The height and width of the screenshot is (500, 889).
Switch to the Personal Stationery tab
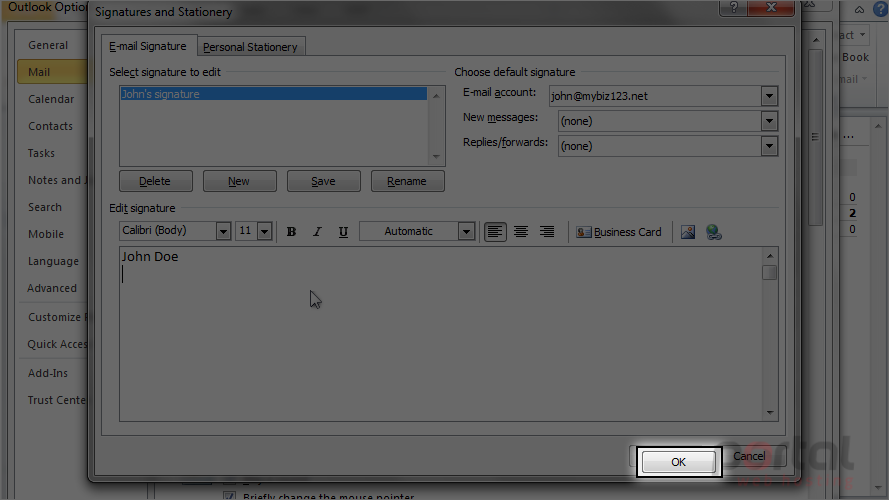pos(250,47)
